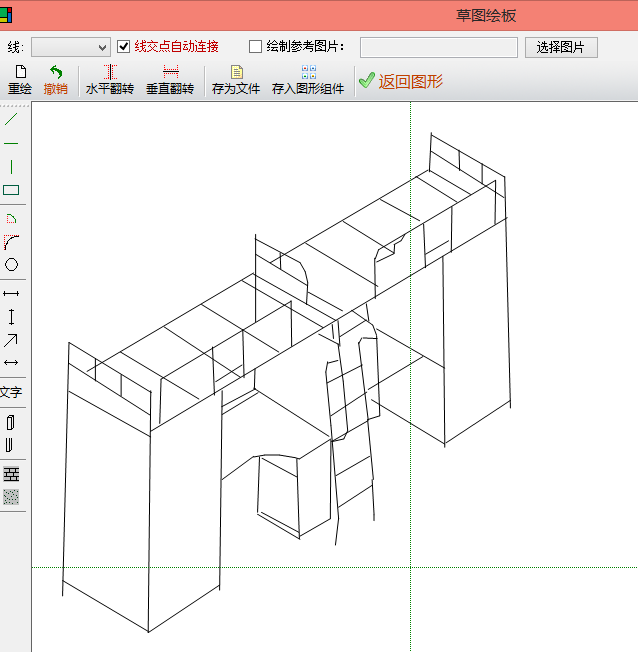The width and height of the screenshot is (638, 652).
Task: Select the horizontal line tool
Action: pyautogui.click(x=11, y=143)
